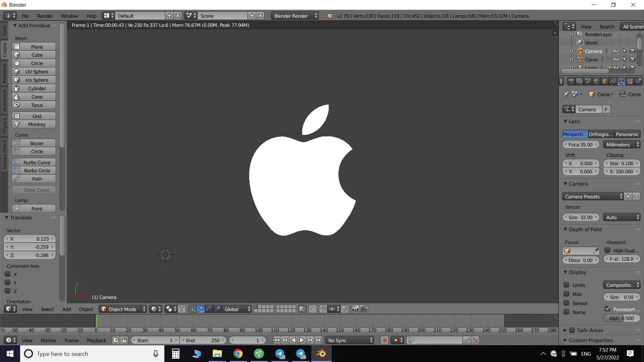Enable the Sensor display checkbox
Screen dimensions: 644x362
point(567,303)
